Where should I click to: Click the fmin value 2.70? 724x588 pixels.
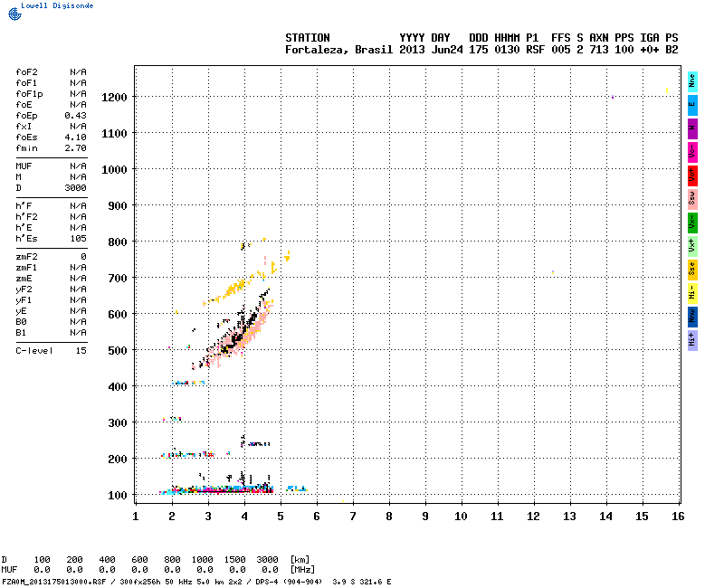tap(75, 148)
